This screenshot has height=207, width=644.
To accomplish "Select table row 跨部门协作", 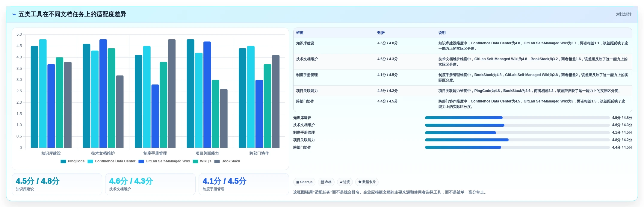I will 462,104.
